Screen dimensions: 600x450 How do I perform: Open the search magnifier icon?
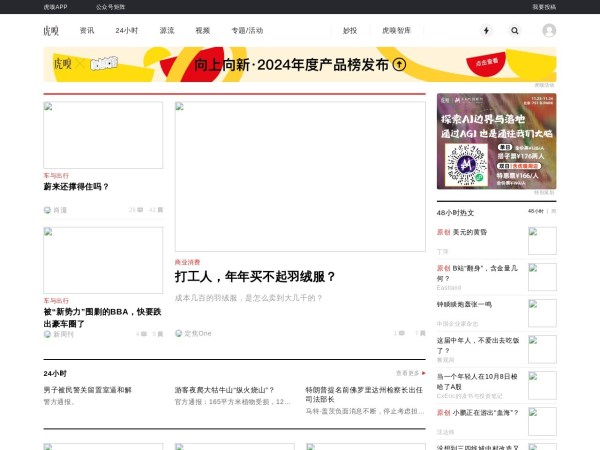pyautogui.click(x=514, y=31)
